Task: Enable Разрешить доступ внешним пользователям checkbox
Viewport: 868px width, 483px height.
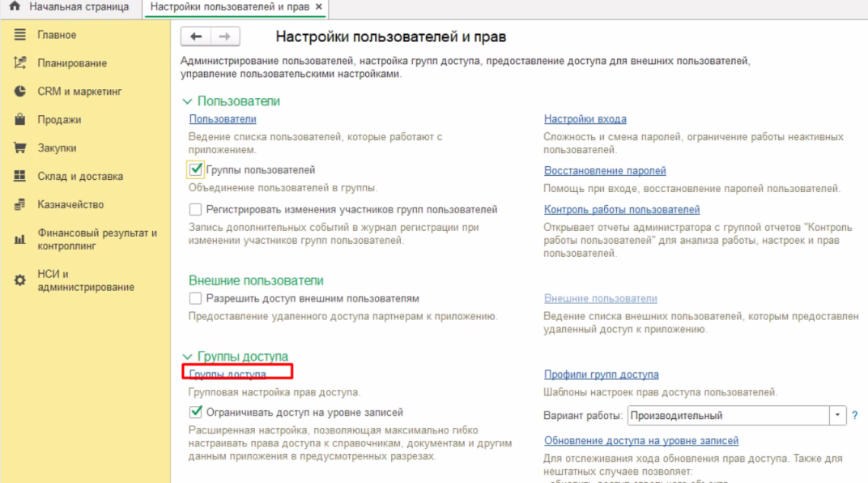Action: point(195,299)
